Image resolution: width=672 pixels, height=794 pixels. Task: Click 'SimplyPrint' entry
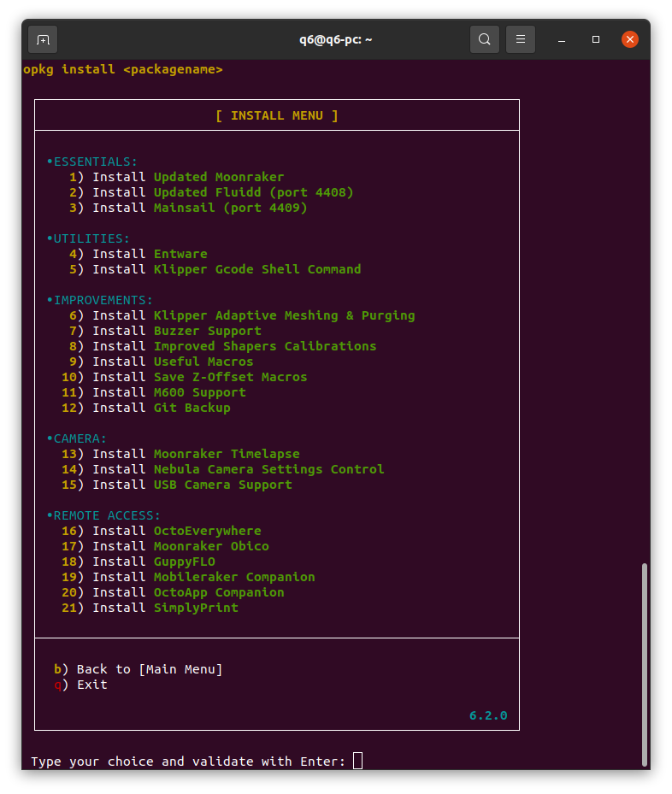(196, 609)
